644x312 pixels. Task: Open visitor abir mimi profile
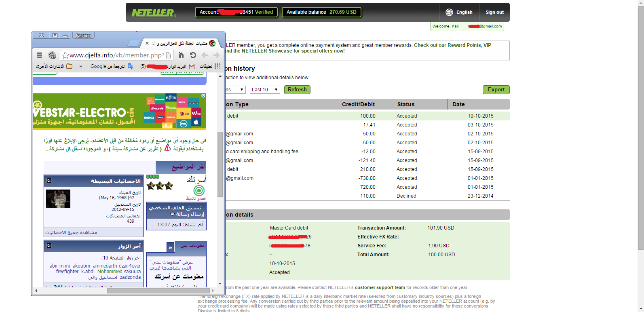tap(60, 266)
